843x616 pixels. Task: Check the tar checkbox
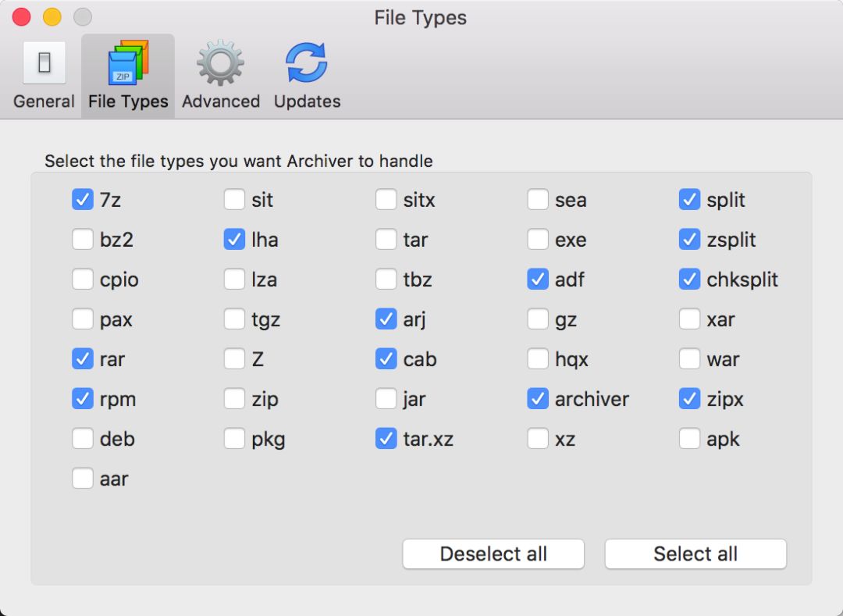pyautogui.click(x=386, y=239)
